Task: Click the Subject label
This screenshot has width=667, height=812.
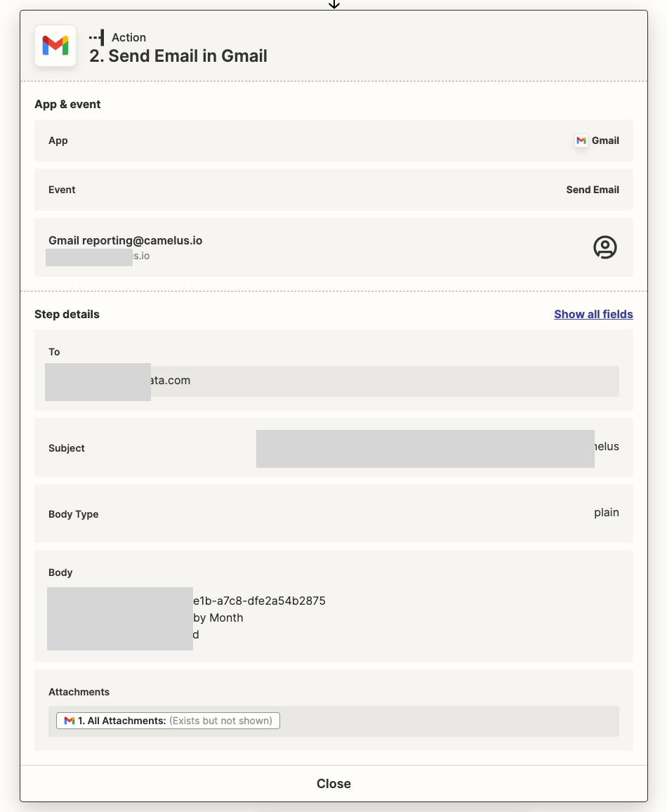Action: point(67,448)
